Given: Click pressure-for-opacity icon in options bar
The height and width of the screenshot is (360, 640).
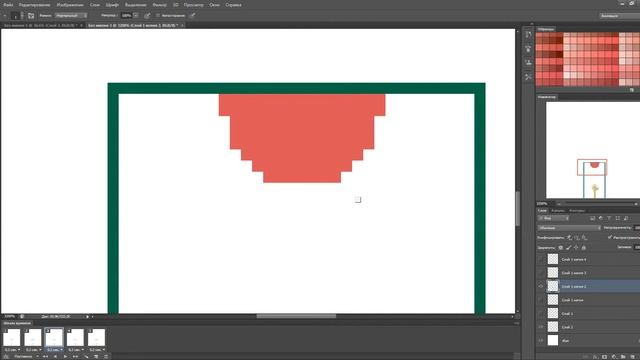Looking at the screenshot, I should coord(147,16).
